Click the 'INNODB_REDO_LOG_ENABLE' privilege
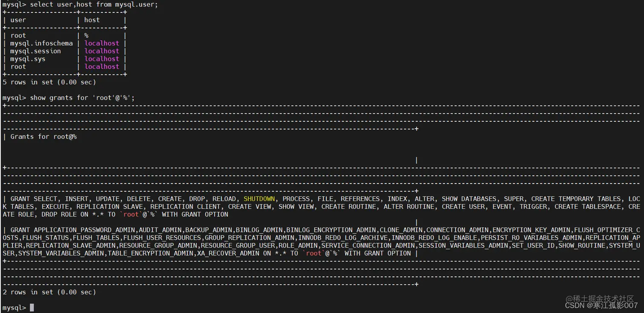 (434, 238)
